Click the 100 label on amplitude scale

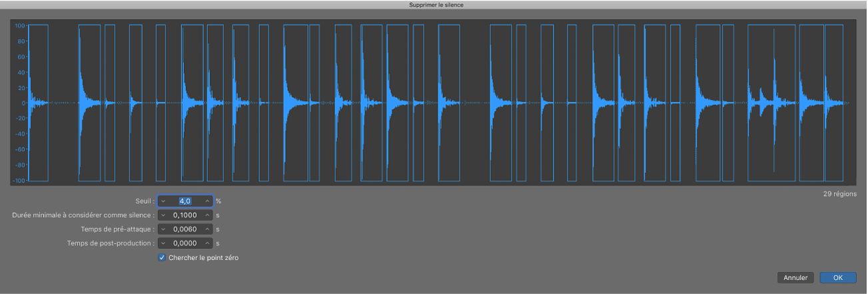tap(19, 26)
